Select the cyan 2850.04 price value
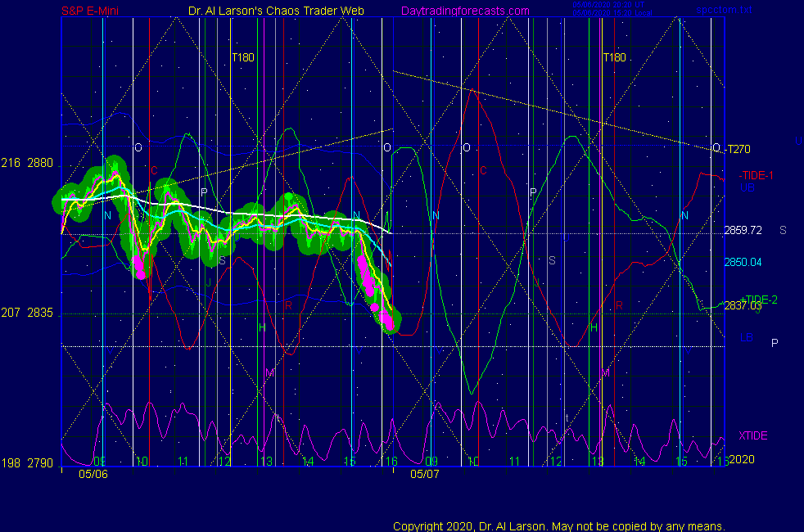This screenshot has height=532, width=804. coord(743,262)
